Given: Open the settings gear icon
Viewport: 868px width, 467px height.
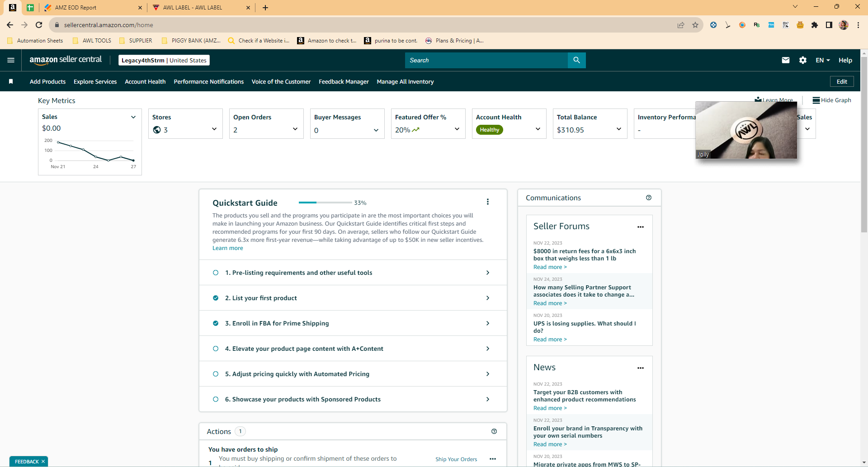Looking at the screenshot, I should click(x=803, y=60).
